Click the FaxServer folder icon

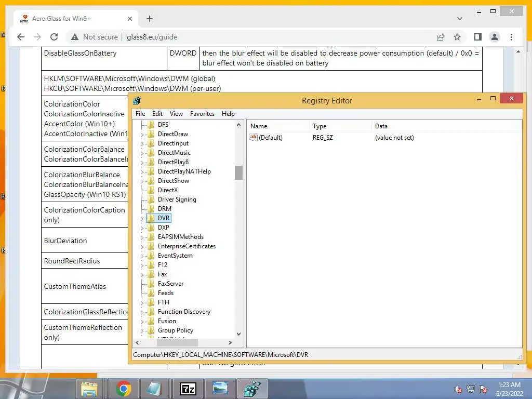coord(151,284)
